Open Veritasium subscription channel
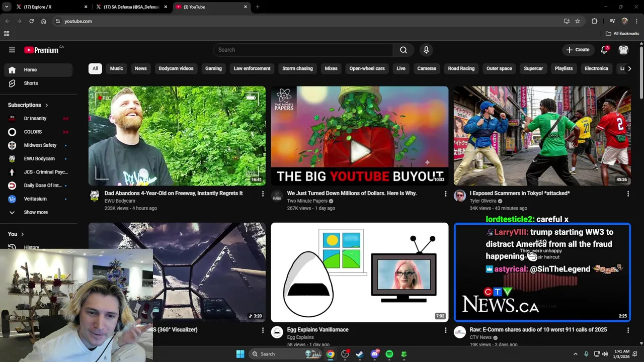 tap(38, 199)
